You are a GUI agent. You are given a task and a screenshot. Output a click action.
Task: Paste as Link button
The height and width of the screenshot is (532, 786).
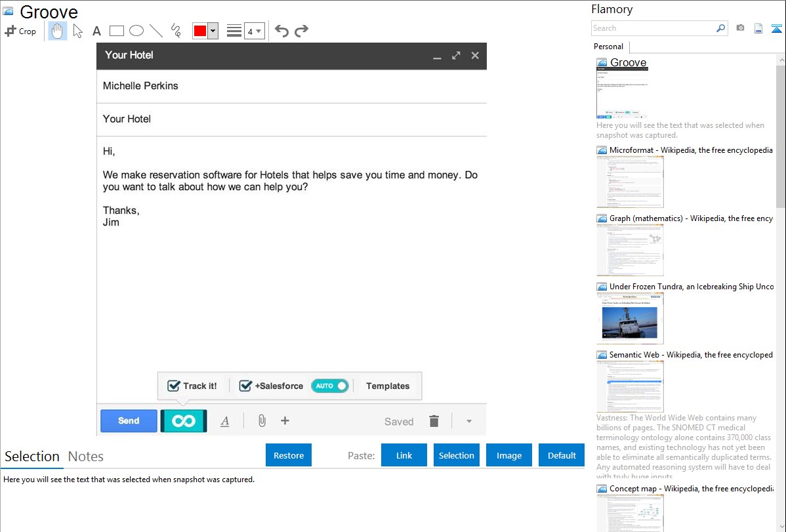(x=404, y=455)
